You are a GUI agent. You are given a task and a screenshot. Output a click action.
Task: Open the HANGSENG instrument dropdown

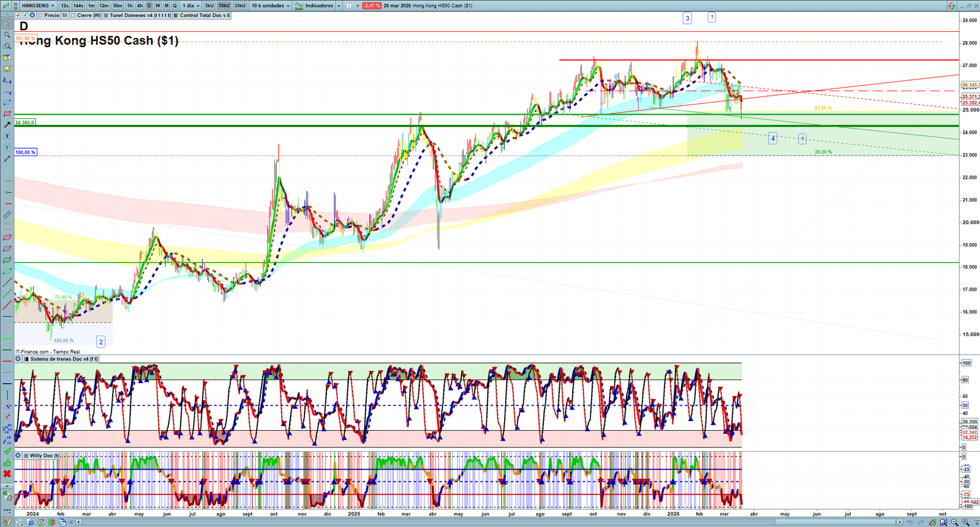pyautogui.click(x=37, y=6)
